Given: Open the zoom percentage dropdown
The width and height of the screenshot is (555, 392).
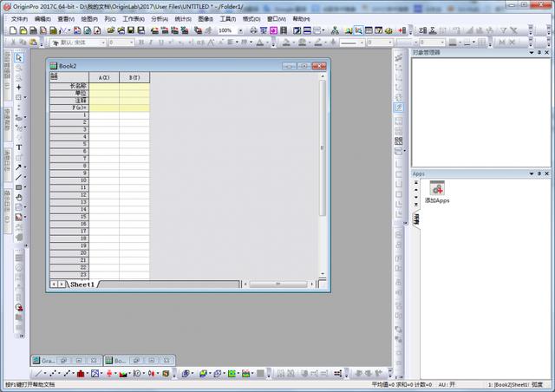Looking at the screenshot, I should point(240,30).
